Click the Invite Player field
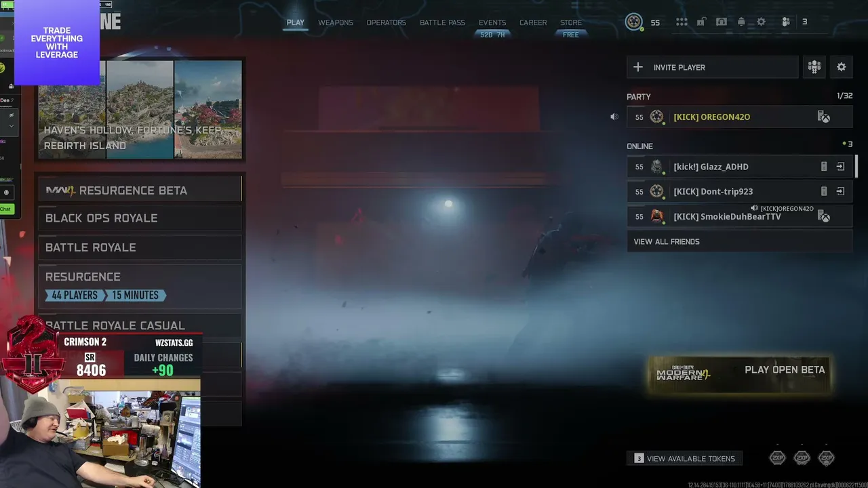Screen dimensions: 868x488 pyautogui.click(x=712, y=67)
